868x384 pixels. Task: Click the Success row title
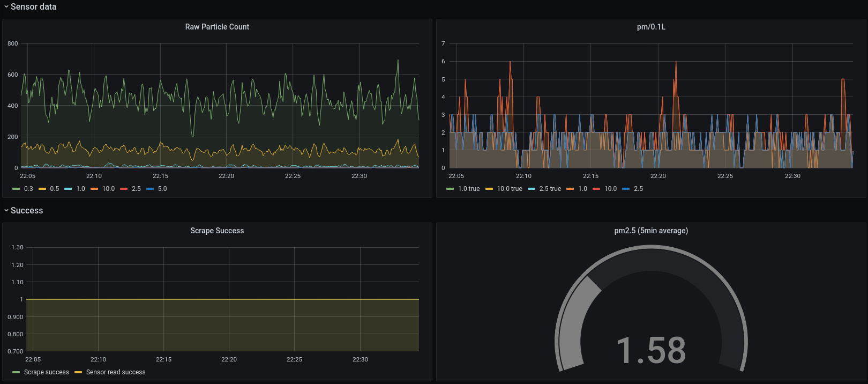point(27,211)
